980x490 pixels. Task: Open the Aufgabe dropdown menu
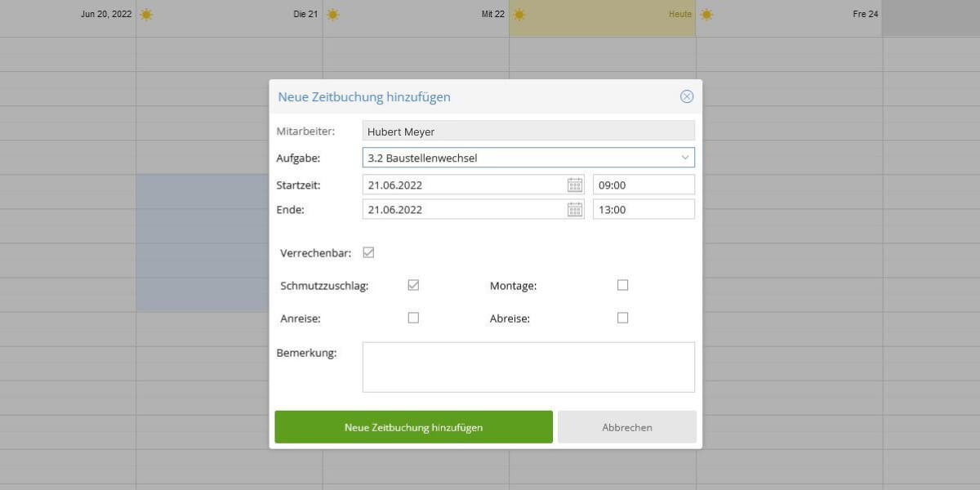point(685,157)
